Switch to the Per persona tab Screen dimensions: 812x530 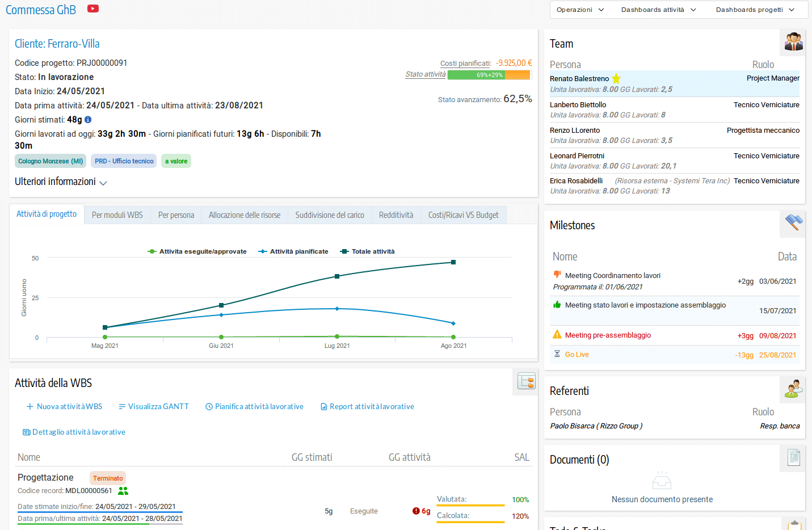pyautogui.click(x=176, y=215)
